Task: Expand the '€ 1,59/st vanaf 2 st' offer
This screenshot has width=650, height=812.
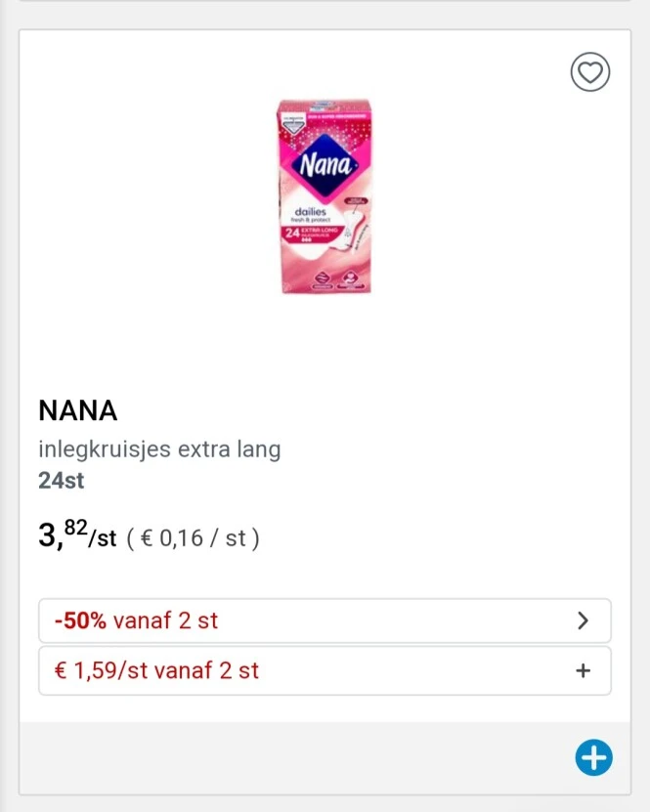Action: pyautogui.click(x=293, y=671)
